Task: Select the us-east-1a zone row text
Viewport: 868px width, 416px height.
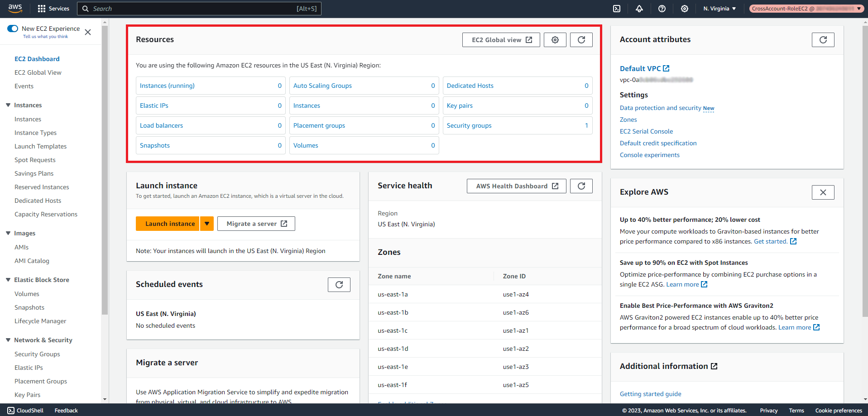Action: [x=393, y=294]
